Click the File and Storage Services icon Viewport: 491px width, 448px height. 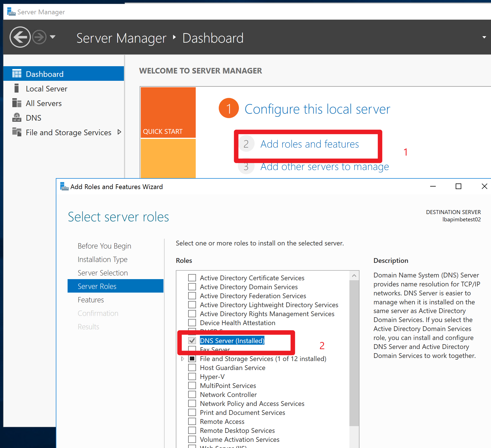pyautogui.click(x=17, y=132)
